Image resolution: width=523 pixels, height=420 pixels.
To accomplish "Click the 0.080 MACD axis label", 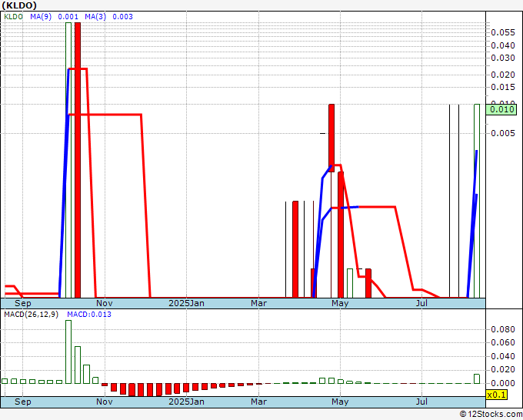I will pyautogui.click(x=503, y=329).
